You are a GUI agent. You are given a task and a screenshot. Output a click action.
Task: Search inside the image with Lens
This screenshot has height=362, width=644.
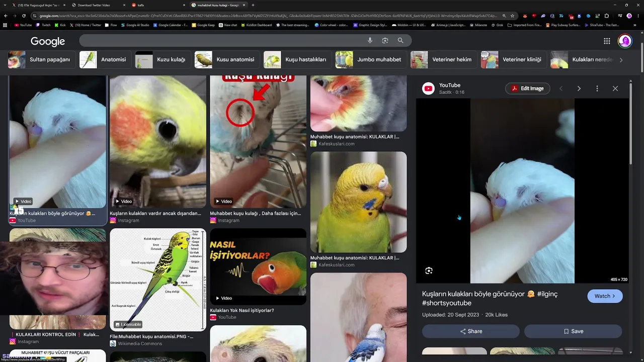point(429,270)
